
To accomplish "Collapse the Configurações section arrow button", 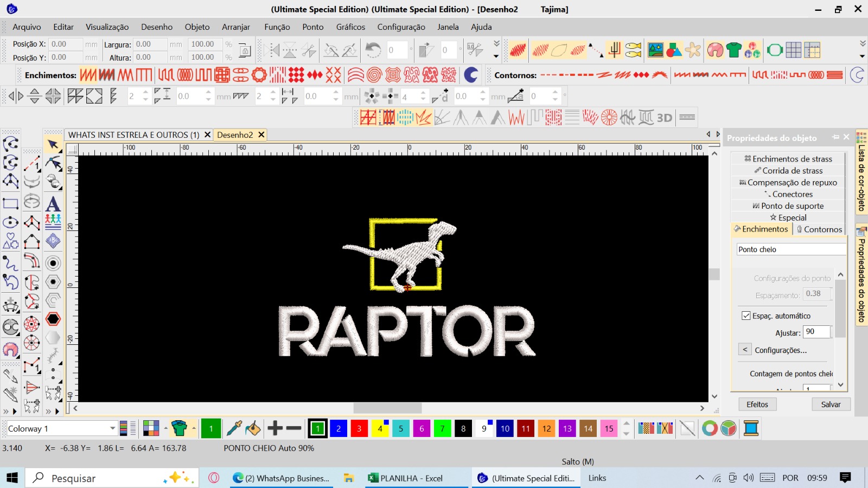I will (x=745, y=350).
